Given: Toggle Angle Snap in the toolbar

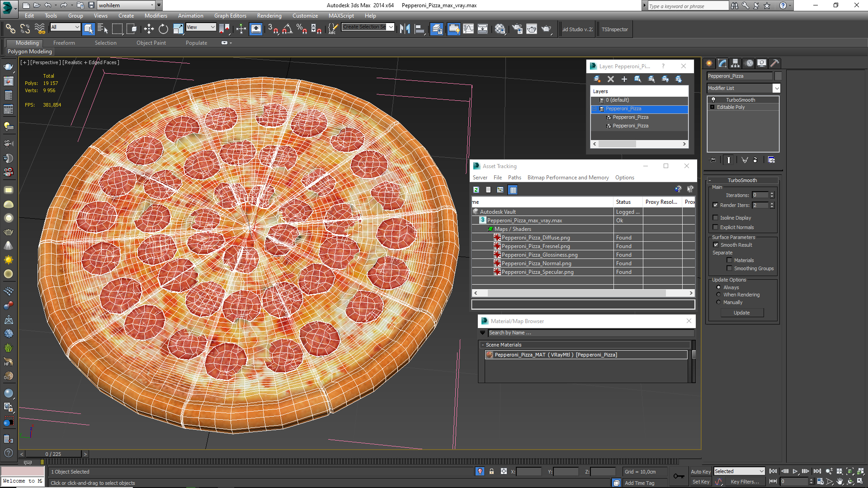Looking at the screenshot, I should (x=287, y=29).
